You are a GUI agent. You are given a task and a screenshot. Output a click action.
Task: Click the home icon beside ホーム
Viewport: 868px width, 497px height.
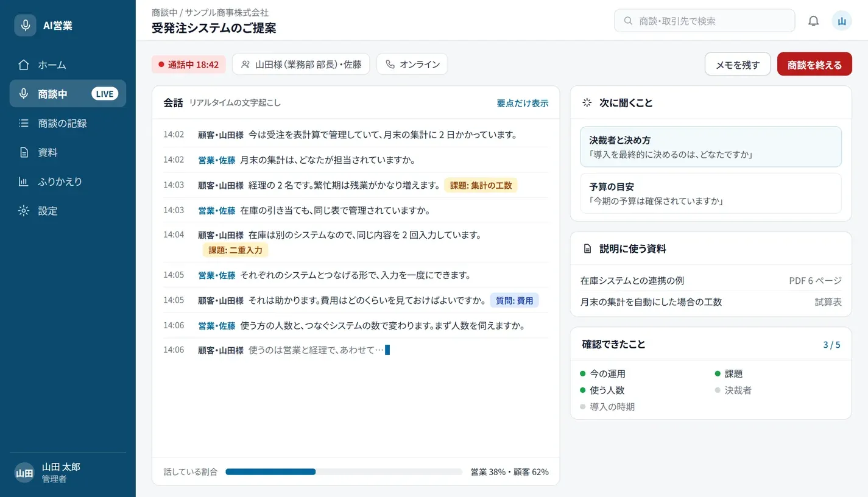coord(24,65)
